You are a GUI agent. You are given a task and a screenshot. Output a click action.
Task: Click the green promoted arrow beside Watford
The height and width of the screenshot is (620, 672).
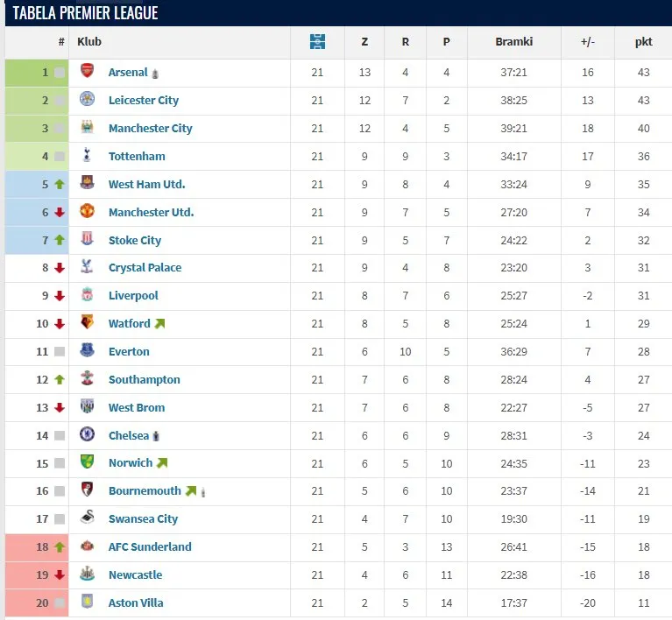(159, 324)
